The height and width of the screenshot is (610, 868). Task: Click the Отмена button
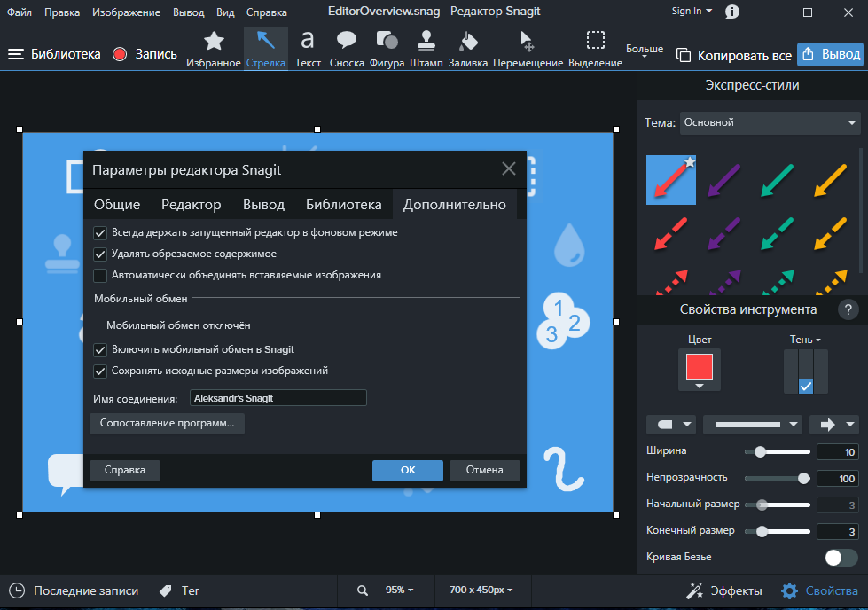coord(484,471)
